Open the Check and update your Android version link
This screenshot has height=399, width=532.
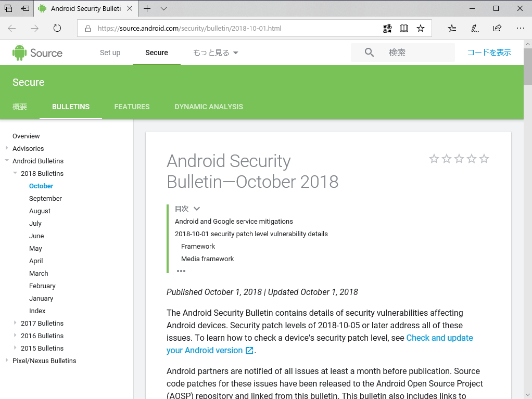439,338
